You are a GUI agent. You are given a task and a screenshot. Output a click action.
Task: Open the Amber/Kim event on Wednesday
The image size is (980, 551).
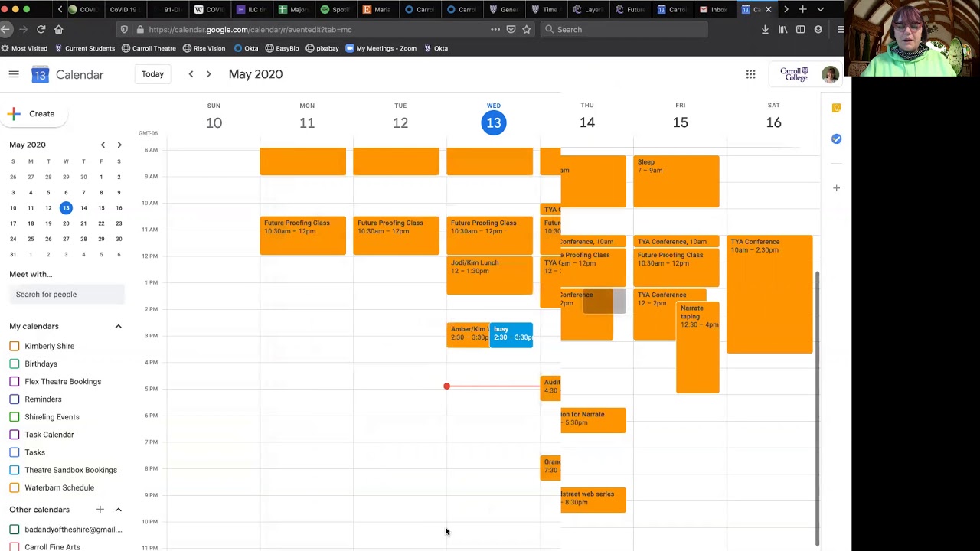tap(468, 335)
